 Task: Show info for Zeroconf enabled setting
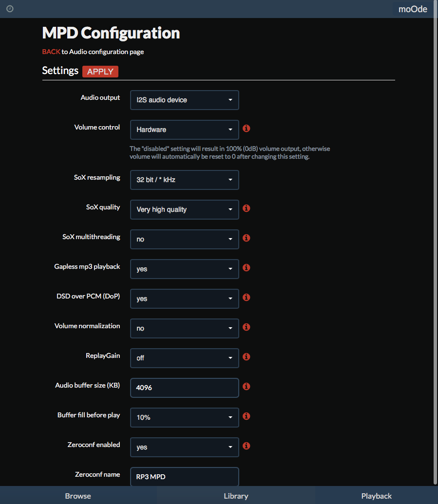[x=247, y=446]
